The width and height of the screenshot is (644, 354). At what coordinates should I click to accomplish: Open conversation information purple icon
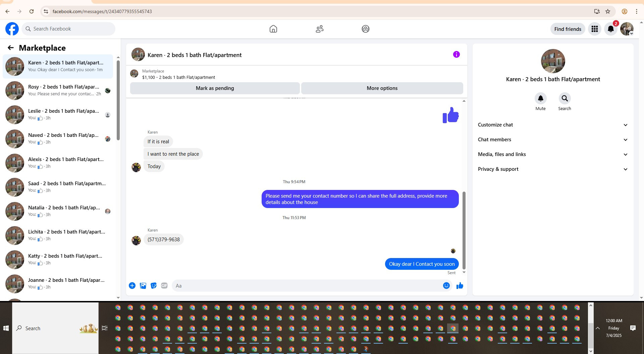456,54
